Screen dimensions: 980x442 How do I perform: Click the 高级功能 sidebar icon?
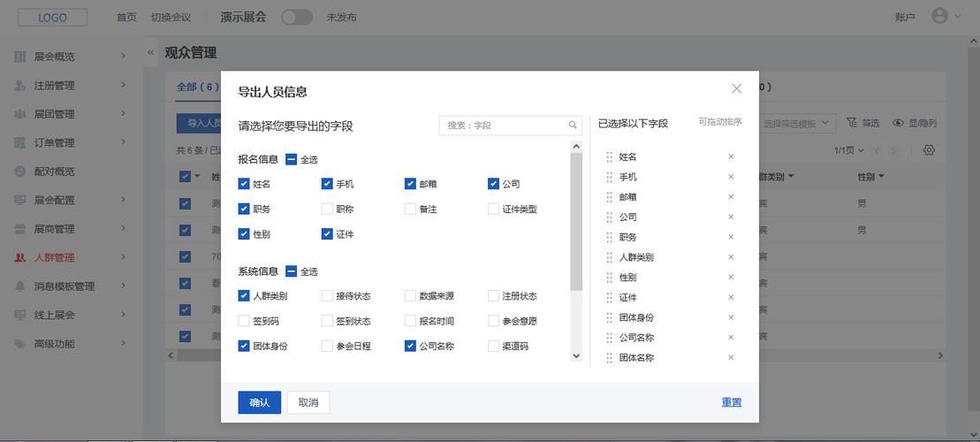[20, 343]
